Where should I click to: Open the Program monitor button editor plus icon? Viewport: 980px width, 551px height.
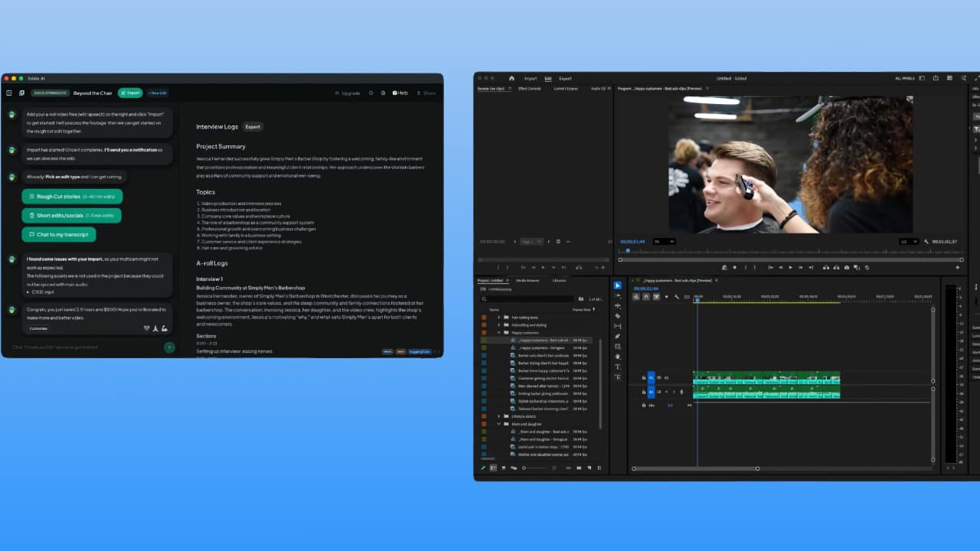coord(958,267)
